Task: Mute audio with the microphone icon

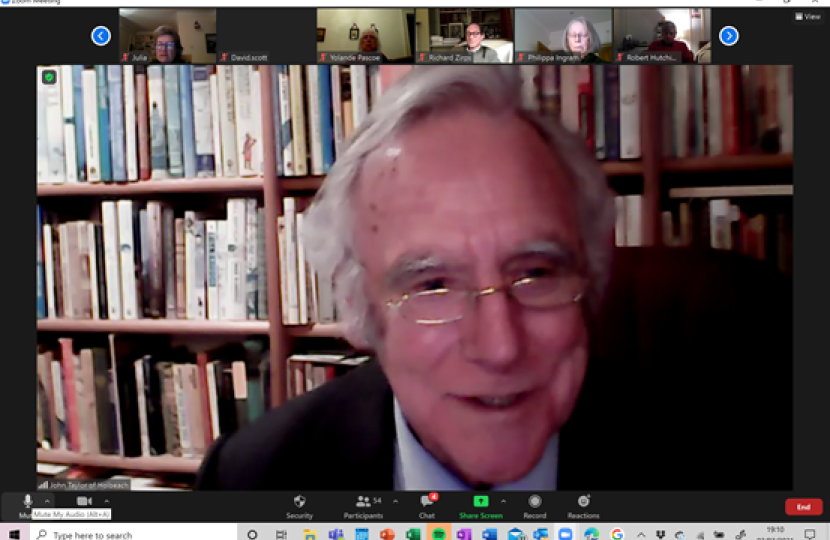Action: pos(27,501)
